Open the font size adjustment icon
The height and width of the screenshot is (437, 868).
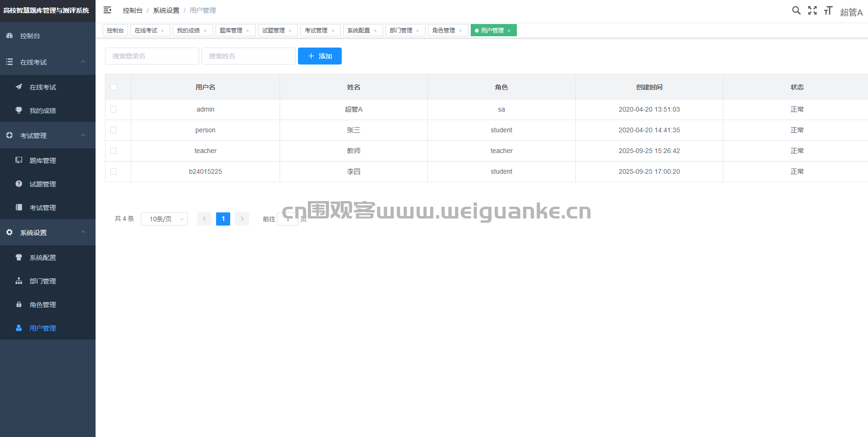828,10
